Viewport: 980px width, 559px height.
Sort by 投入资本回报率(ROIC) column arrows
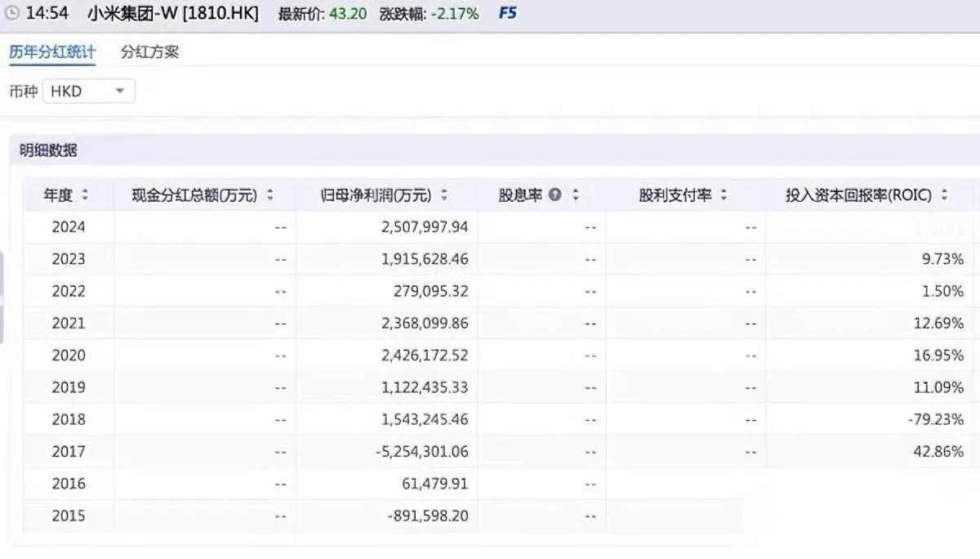pos(943,195)
